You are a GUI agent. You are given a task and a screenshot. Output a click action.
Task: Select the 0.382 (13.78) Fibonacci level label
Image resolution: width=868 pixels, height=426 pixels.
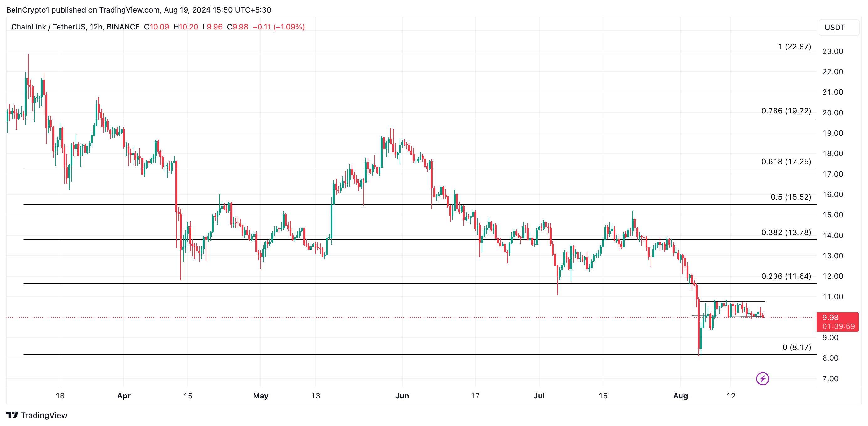pyautogui.click(x=786, y=232)
